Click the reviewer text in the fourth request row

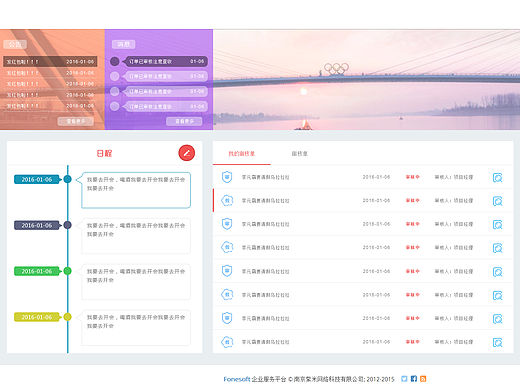tap(454, 248)
